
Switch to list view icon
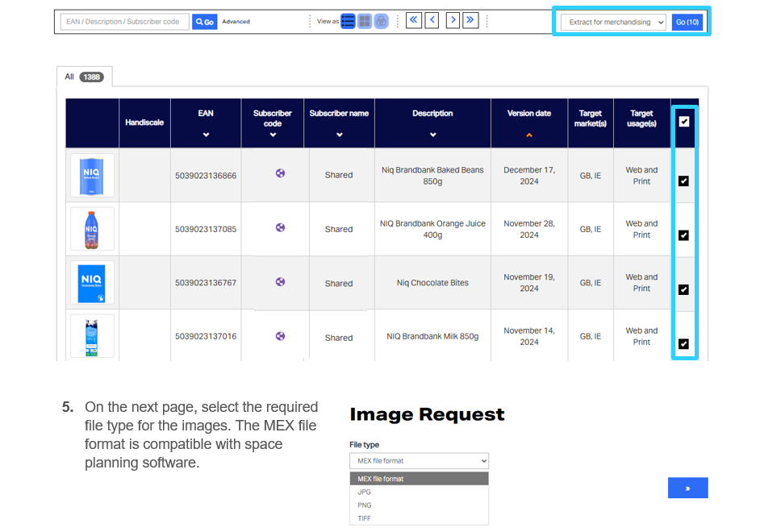348,21
